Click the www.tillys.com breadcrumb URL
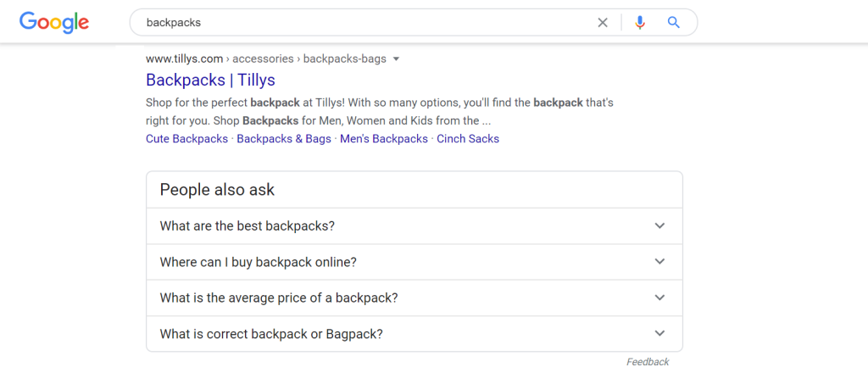This screenshot has height=384, width=868. [x=184, y=58]
